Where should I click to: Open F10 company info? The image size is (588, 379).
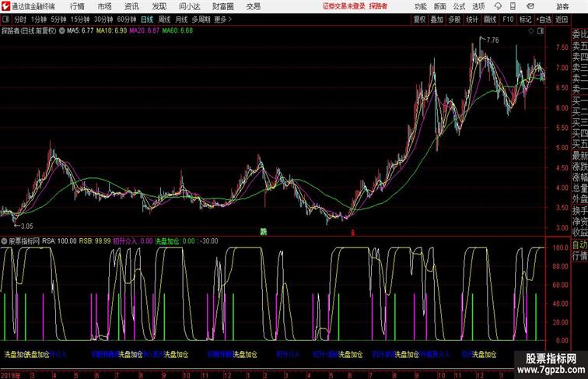tap(508, 19)
